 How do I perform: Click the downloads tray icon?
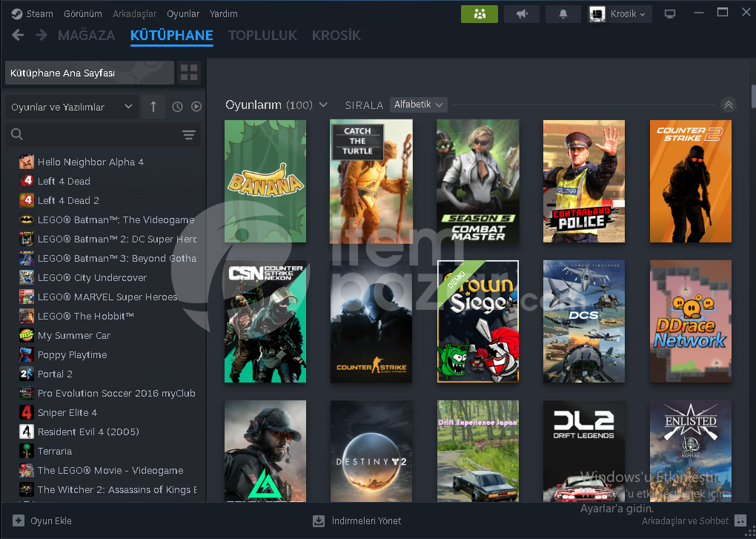coord(319,520)
